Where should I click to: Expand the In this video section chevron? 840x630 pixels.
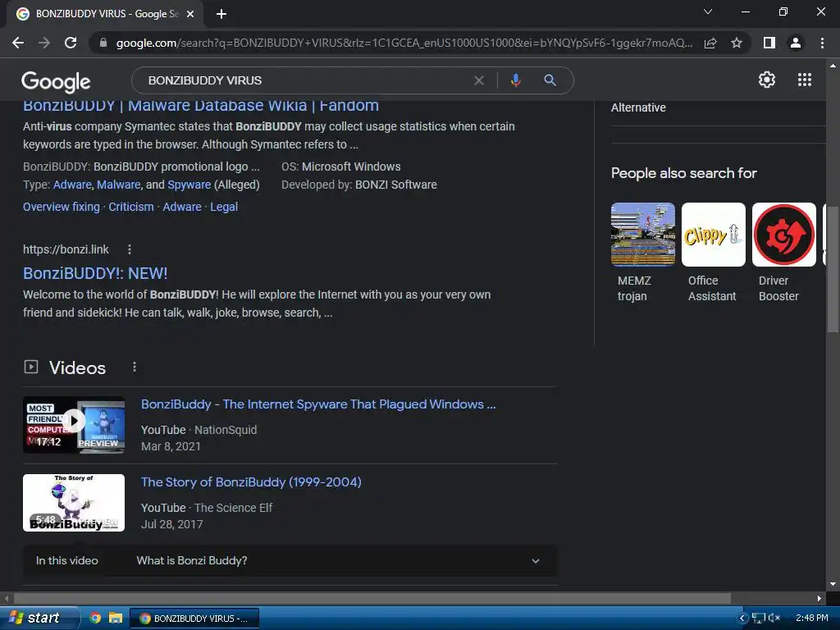pyautogui.click(x=535, y=561)
